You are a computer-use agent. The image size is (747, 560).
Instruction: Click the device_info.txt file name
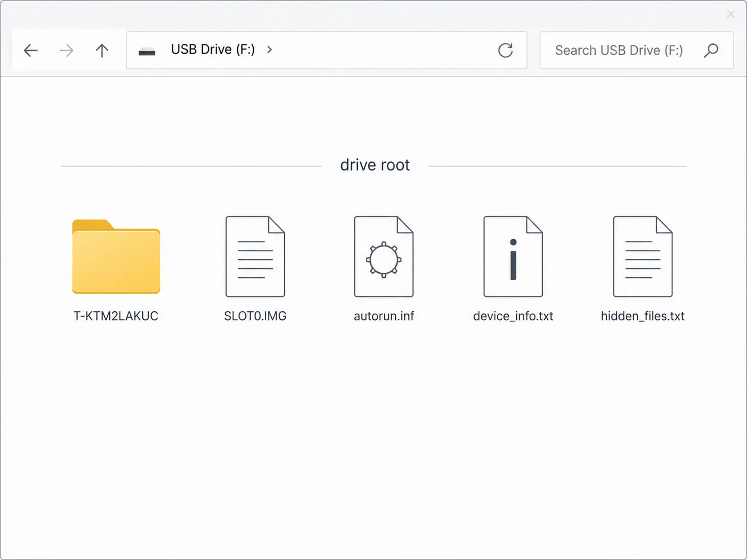point(513,316)
